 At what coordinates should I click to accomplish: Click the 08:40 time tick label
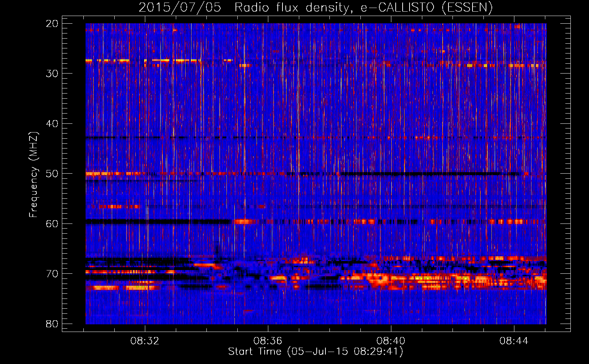391,341
